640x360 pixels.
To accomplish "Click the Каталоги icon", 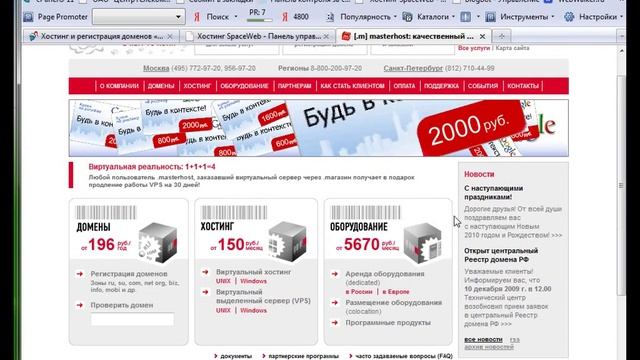I will (x=407, y=17).
